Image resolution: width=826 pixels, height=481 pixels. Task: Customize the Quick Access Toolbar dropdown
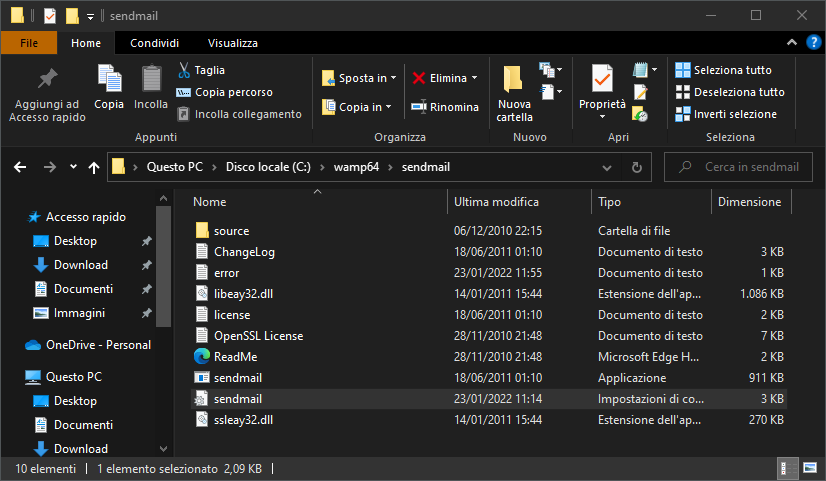[91, 17]
